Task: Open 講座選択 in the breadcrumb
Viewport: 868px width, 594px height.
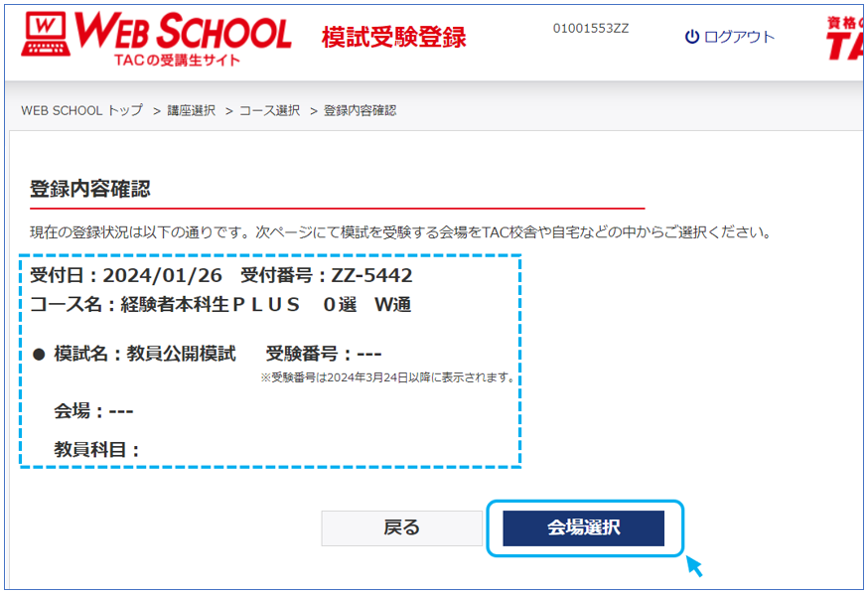Action: [191, 110]
